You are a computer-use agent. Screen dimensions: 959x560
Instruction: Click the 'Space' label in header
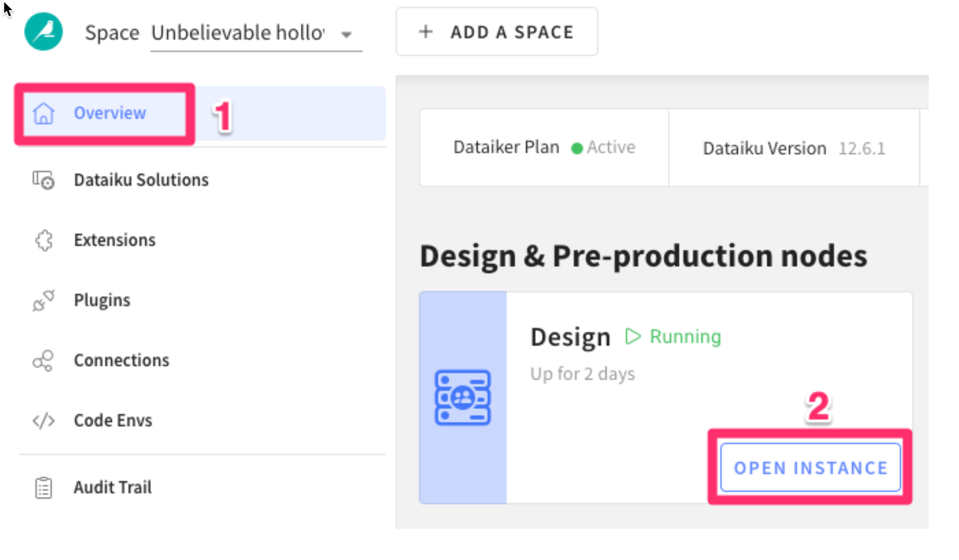pyautogui.click(x=112, y=33)
